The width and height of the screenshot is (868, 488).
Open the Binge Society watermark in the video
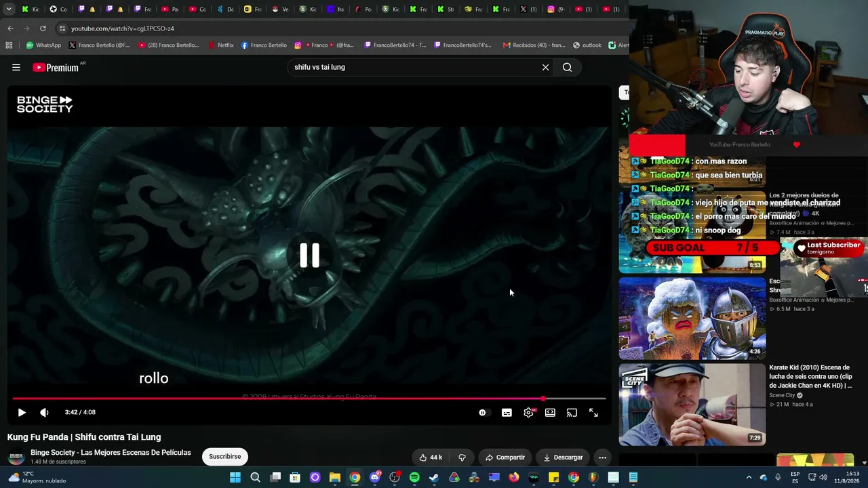pyautogui.click(x=45, y=104)
